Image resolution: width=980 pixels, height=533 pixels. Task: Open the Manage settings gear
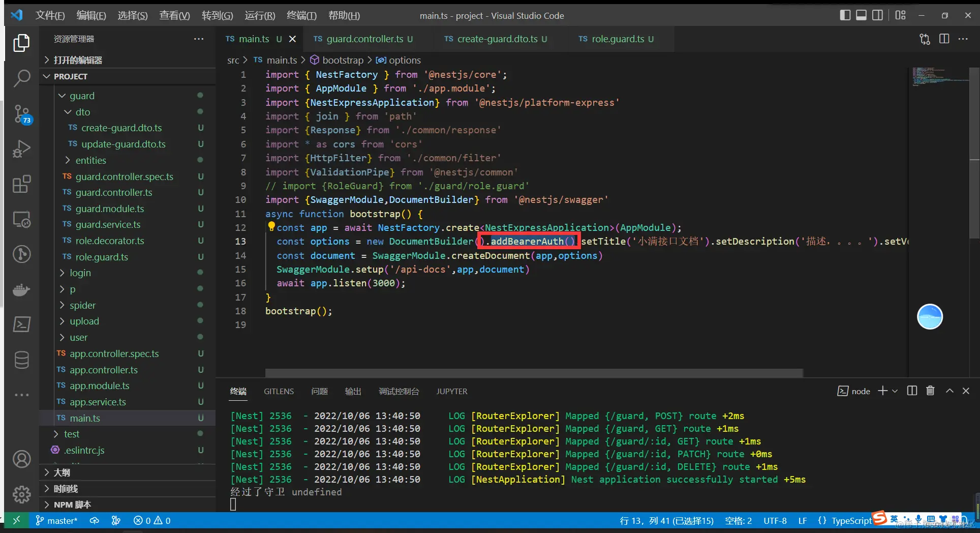pos(21,494)
